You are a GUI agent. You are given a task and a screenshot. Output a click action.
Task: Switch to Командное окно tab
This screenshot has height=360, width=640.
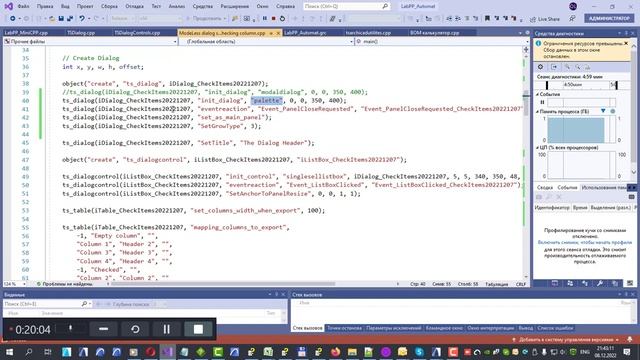coord(444,328)
